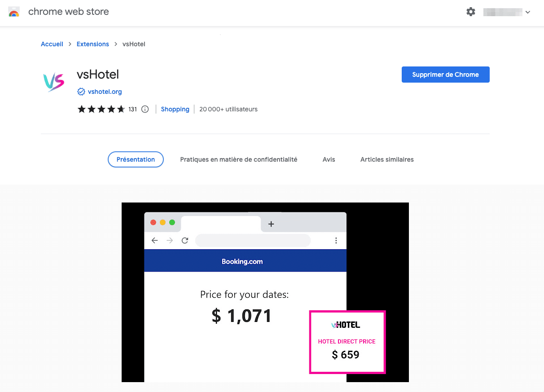
Task: Click the chrome web store title text
Action: [69, 12]
